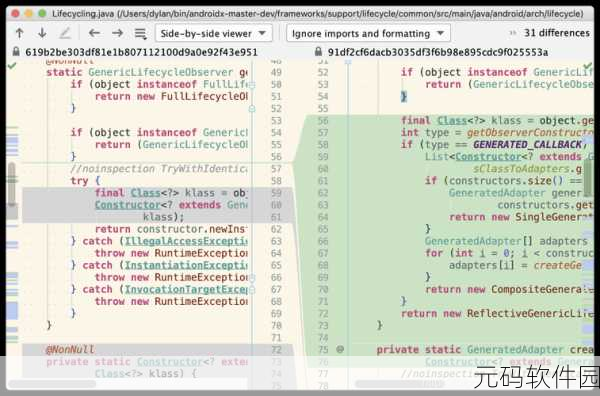Click the 31 differences label
This screenshot has height=396, width=600.
(557, 33)
